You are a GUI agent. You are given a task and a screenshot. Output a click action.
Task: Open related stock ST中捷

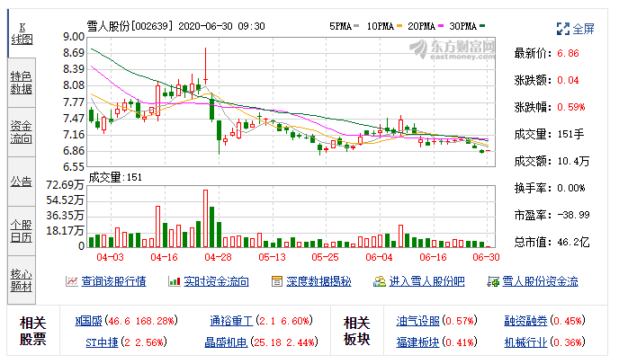pos(102,342)
